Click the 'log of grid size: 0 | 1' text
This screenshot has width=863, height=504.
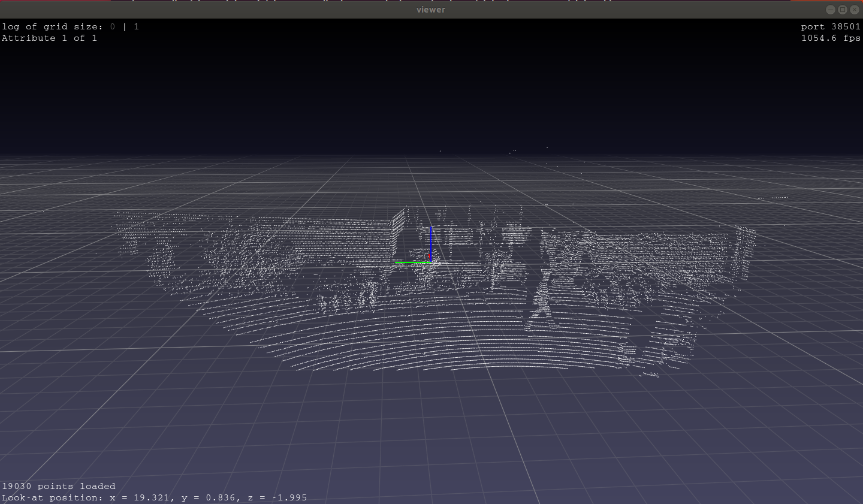pos(70,26)
